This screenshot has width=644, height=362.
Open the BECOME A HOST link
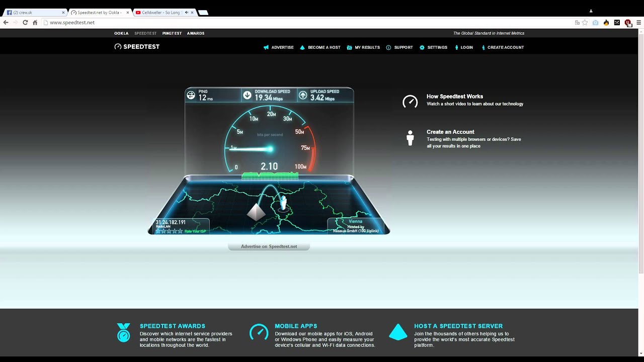click(324, 47)
